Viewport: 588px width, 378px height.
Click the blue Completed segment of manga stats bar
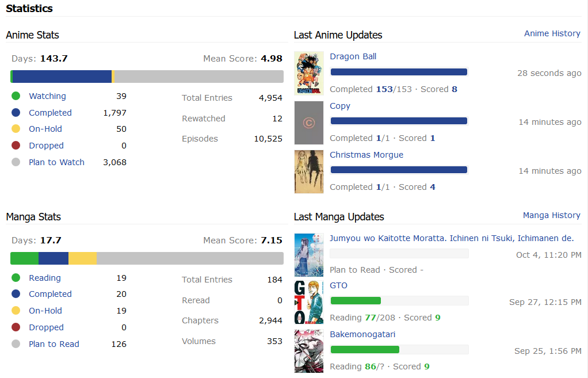[x=54, y=258]
